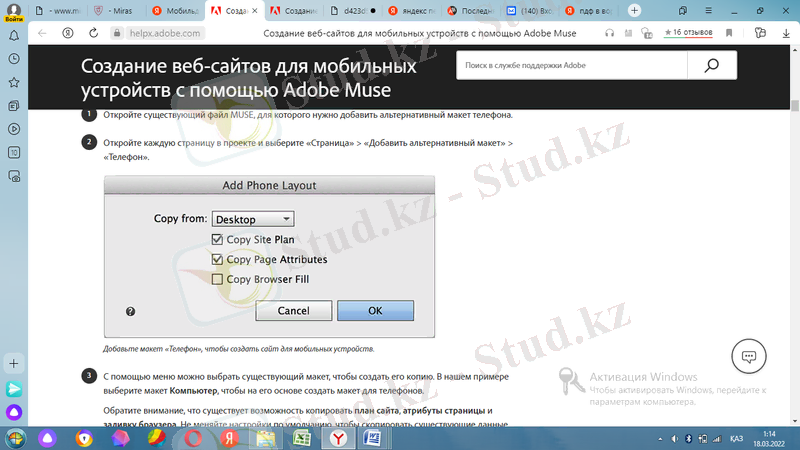The width and height of the screenshot is (800, 450).
Task: Click helpx.adobe.com address field
Action: coord(165,33)
